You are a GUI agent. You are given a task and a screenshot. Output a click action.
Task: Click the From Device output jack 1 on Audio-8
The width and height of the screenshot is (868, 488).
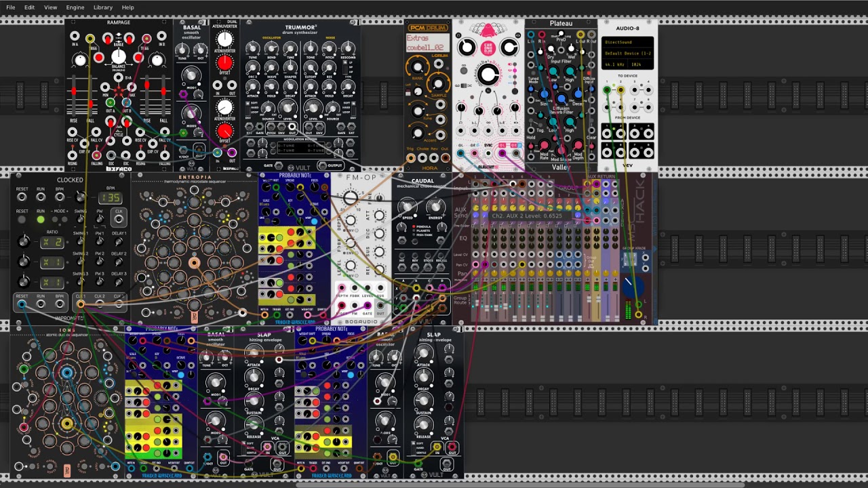click(x=608, y=134)
